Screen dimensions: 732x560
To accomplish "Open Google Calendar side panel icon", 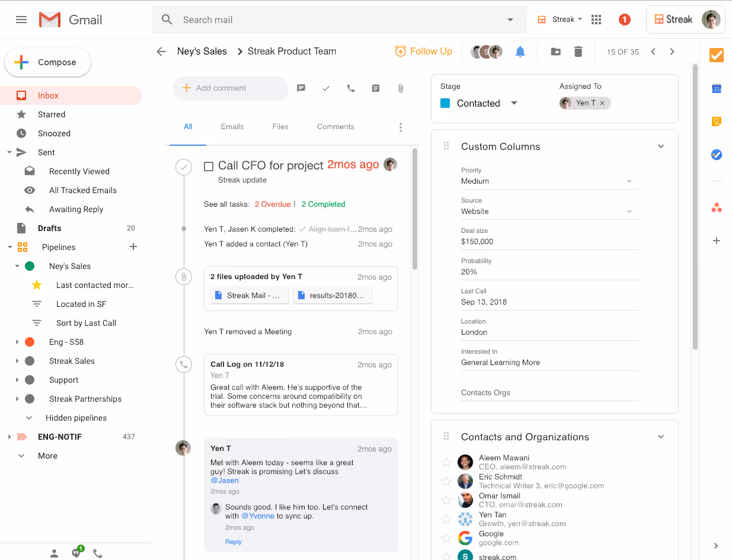I will [717, 88].
